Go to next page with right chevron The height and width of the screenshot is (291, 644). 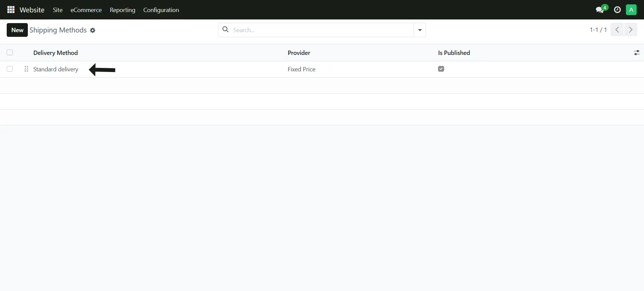pos(631,30)
